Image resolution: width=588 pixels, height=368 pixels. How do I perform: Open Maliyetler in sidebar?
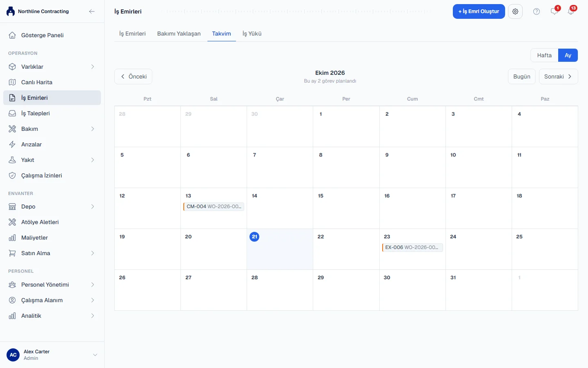click(52, 238)
